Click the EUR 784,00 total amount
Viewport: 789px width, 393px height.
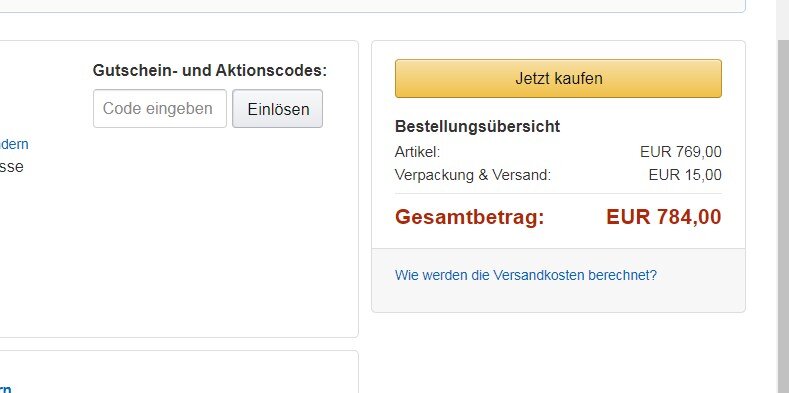(664, 217)
